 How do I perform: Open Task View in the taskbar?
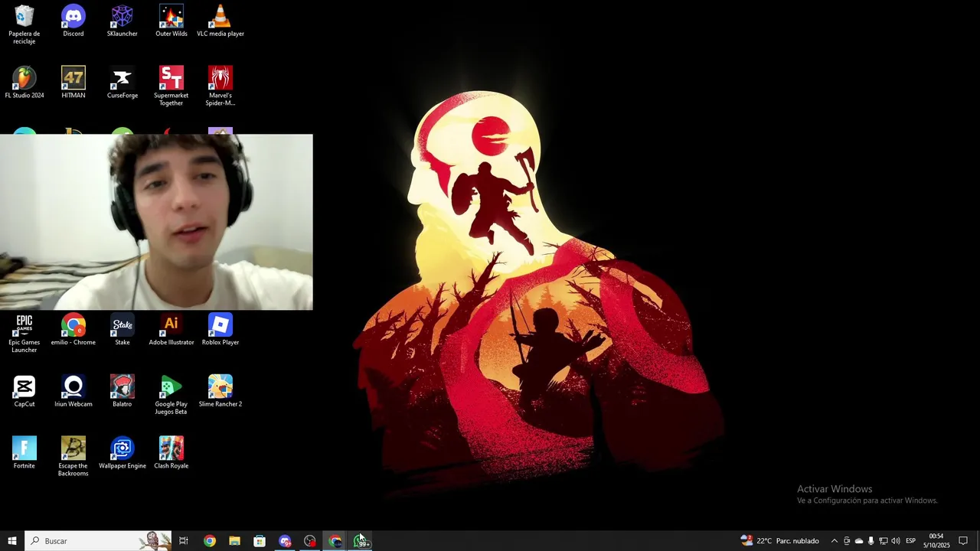click(x=184, y=541)
